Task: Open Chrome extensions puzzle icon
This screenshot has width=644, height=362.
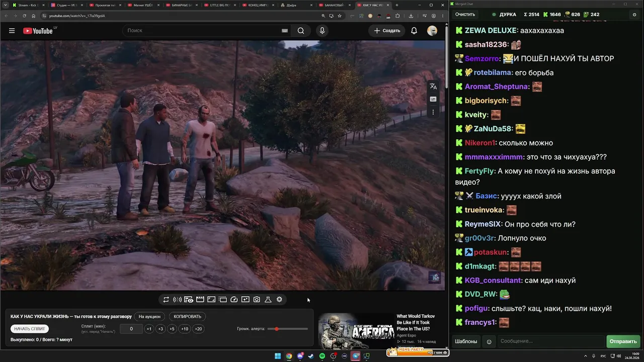Action: [x=397, y=16]
